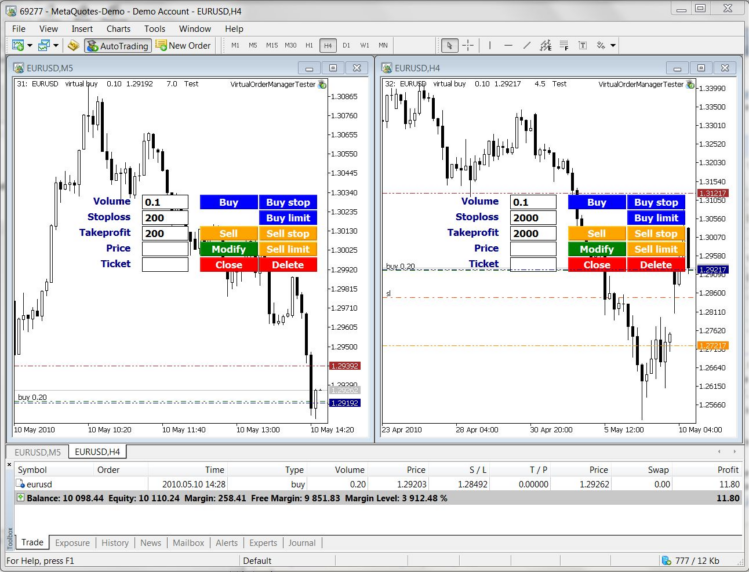The width and height of the screenshot is (749, 572).
Task: Switch to M15 timeframe
Action: 272,45
